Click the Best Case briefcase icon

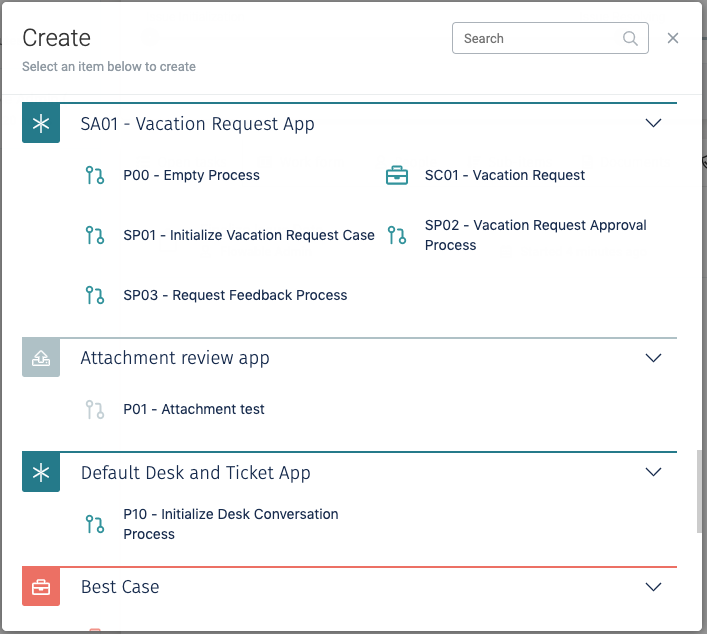[x=41, y=587]
